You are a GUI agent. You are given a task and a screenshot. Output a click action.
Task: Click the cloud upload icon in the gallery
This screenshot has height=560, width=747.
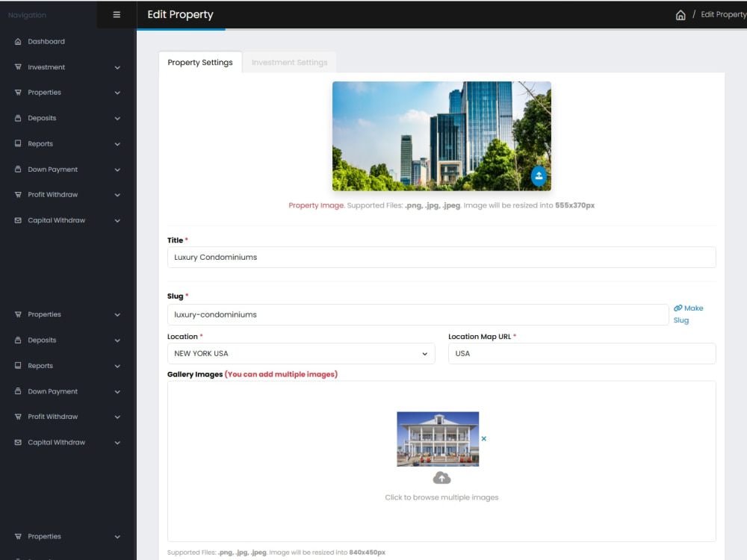pyautogui.click(x=441, y=478)
